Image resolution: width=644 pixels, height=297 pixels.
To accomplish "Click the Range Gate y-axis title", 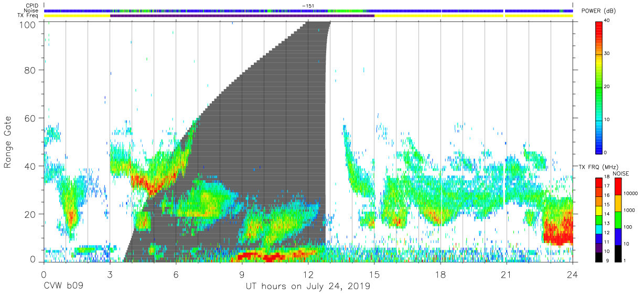I will [x=8, y=142].
